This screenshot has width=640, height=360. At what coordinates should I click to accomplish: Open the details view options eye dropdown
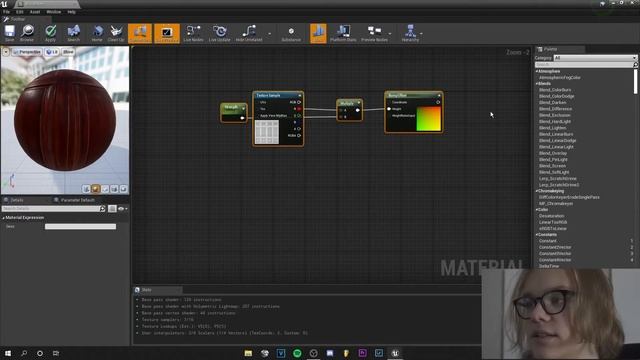122,209
